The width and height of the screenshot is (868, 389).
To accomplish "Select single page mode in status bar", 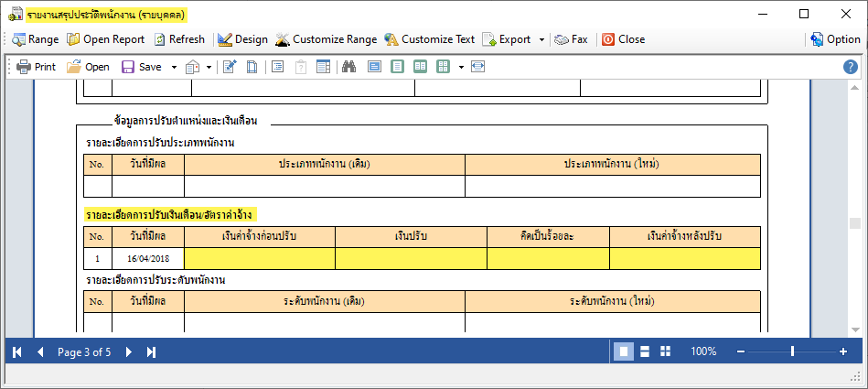I will (x=624, y=351).
